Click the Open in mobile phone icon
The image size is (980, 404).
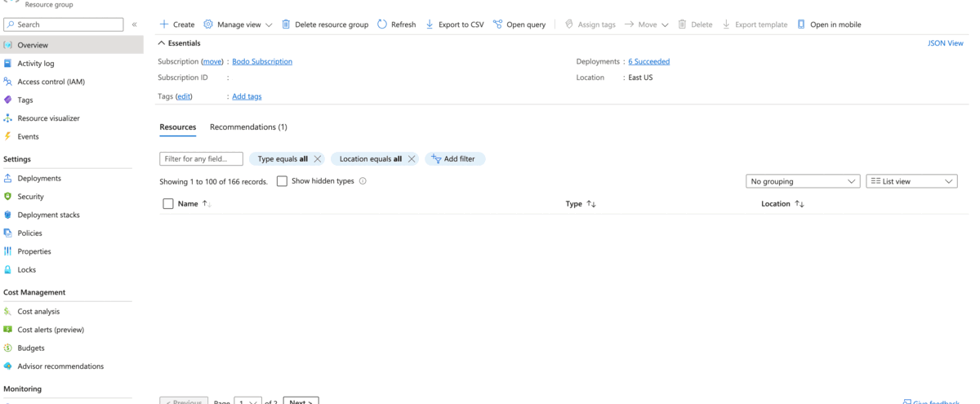[x=801, y=24]
